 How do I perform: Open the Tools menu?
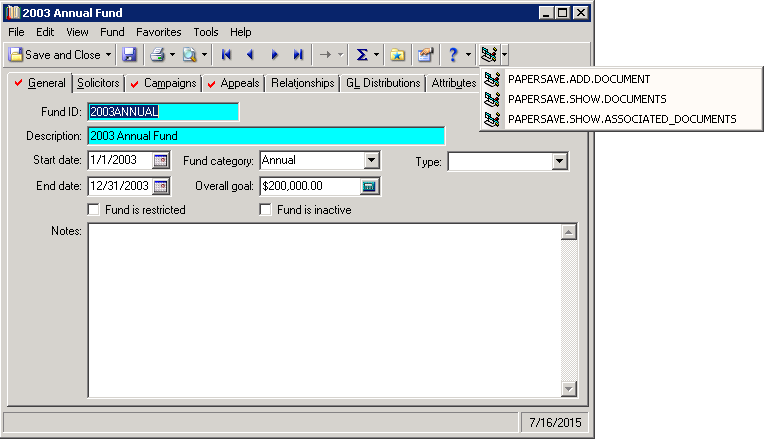(206, 32)
